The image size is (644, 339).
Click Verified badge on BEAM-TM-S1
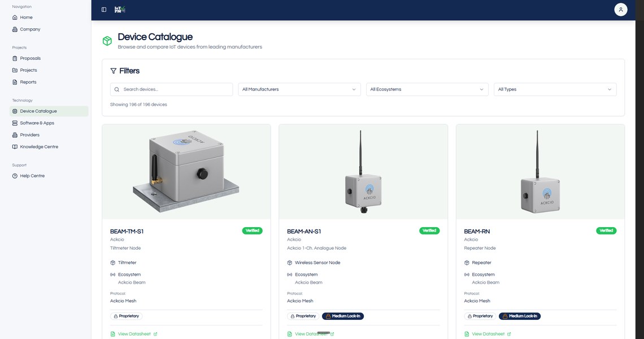pos(252,231)
